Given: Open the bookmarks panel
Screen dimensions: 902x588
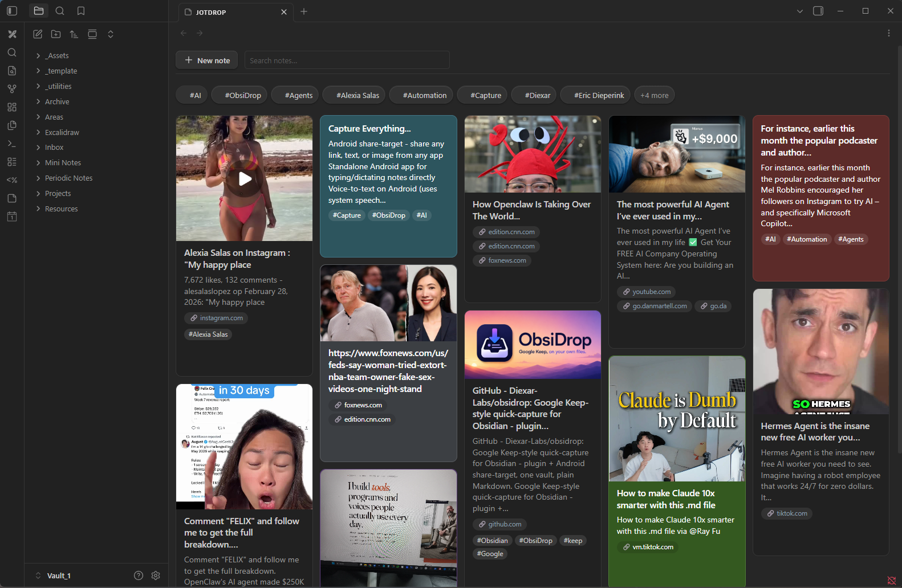Looking at the screenshot, I should (x=81, y=11).
